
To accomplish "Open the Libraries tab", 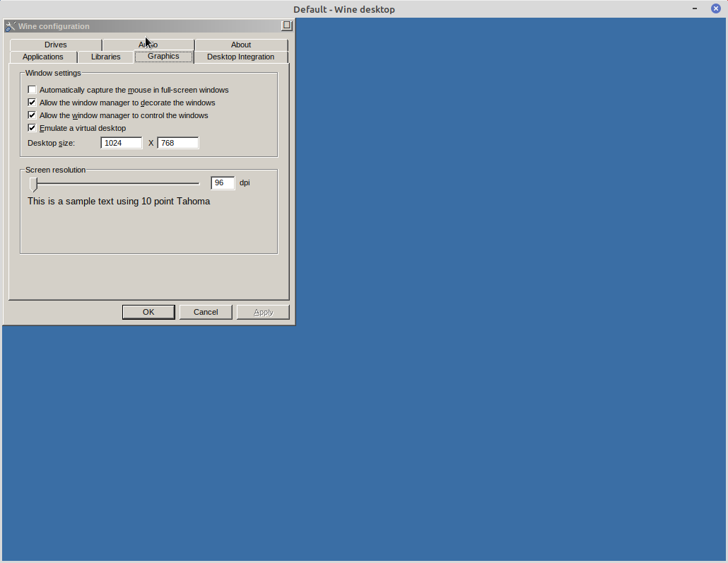I will tap(105, 57).
